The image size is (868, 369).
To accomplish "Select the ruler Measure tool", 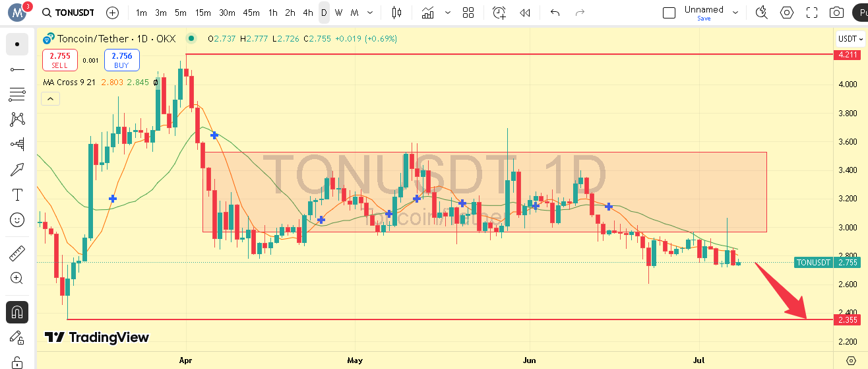I will pos(17,253).
